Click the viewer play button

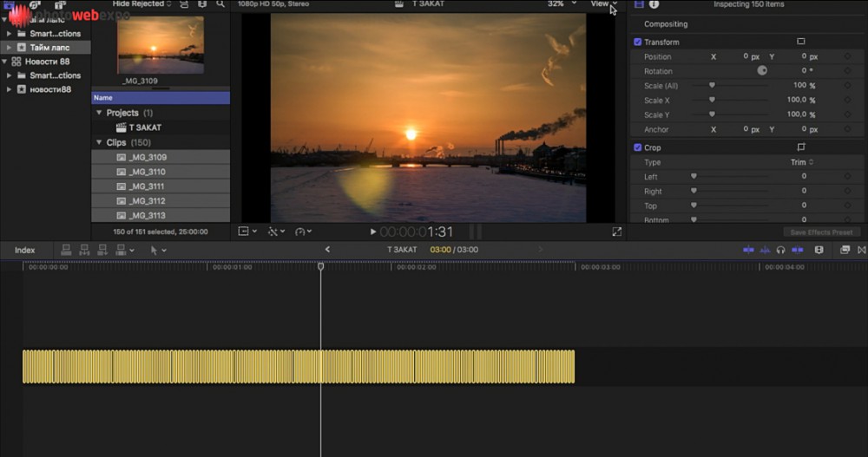(x=373, y=232)
